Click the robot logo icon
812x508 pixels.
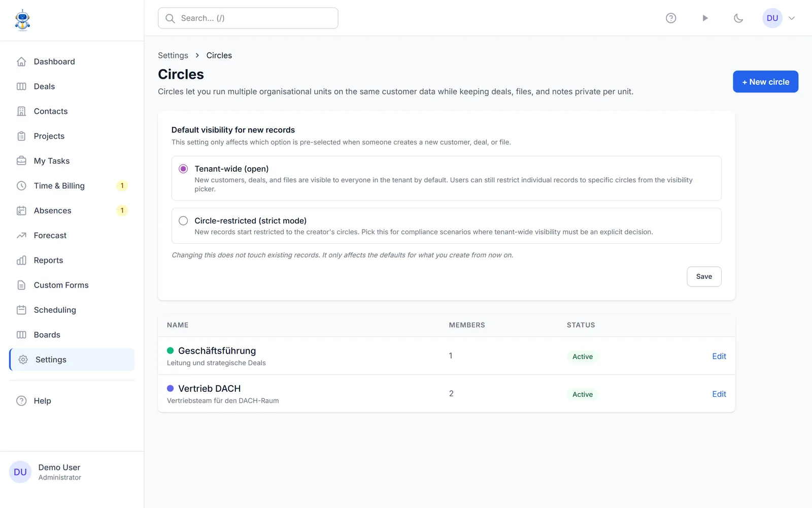[x=22, y=20]
